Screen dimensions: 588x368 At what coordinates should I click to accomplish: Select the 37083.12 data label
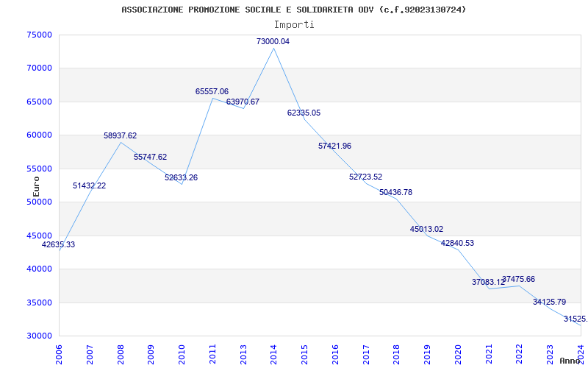click(488, 283)
